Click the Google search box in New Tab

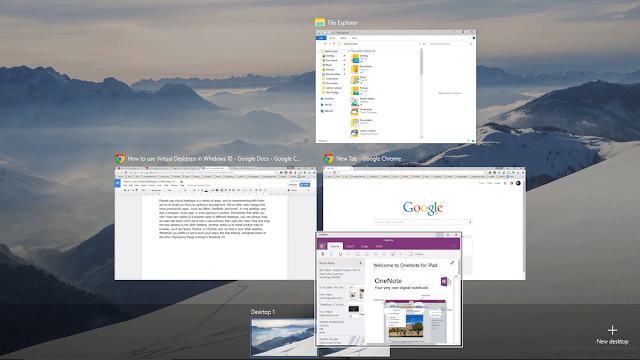[x=423, y=222]
